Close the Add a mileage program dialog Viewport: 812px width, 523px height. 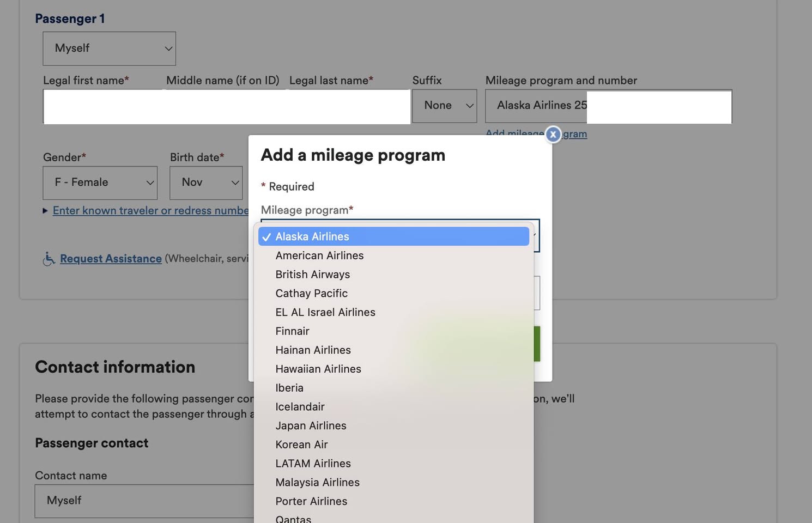(553, 134)
